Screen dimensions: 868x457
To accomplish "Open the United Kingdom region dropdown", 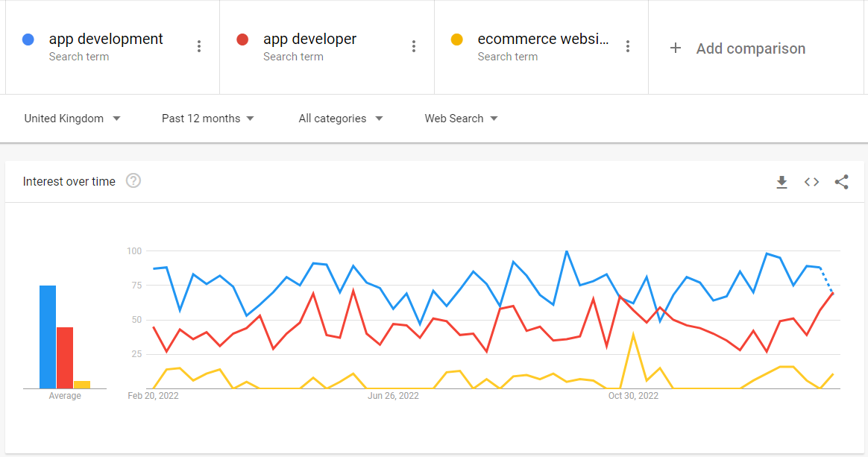I will click(72, 118).
